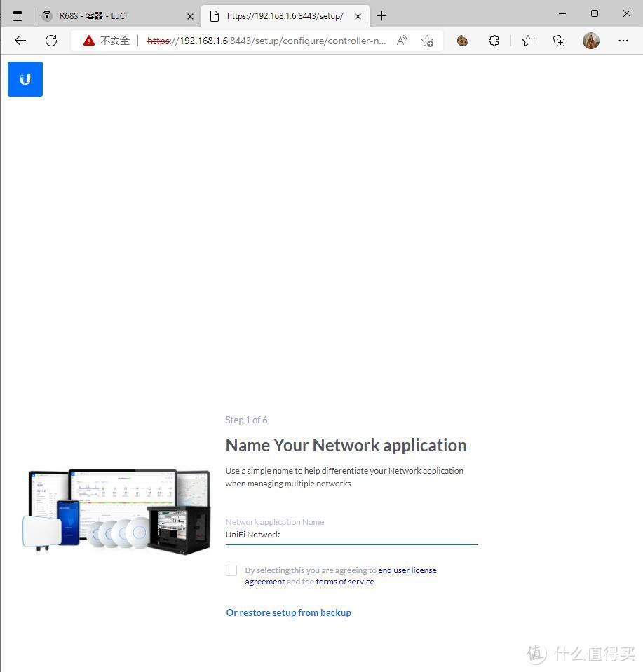
Task: Open the favorites list
Action: pos(527,41)
